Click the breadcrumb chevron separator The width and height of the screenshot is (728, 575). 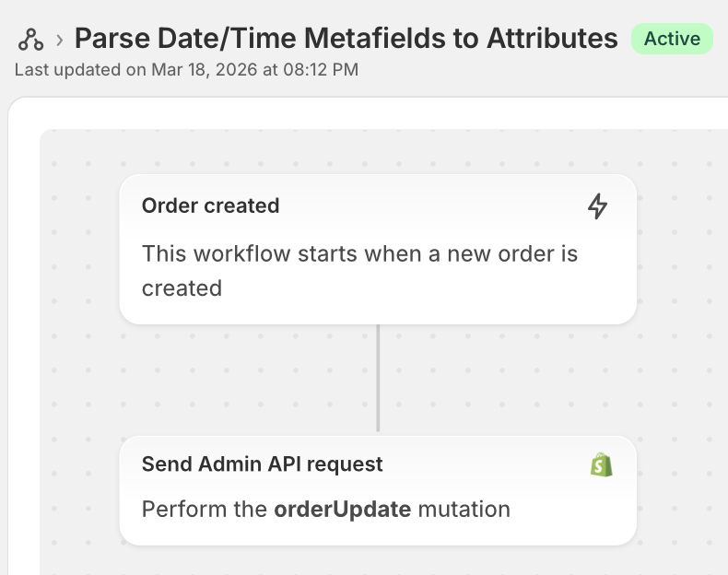tap(59, 39)
